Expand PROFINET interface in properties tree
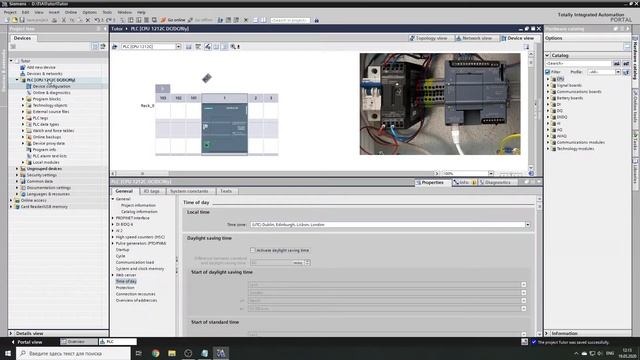 [113, 218]
